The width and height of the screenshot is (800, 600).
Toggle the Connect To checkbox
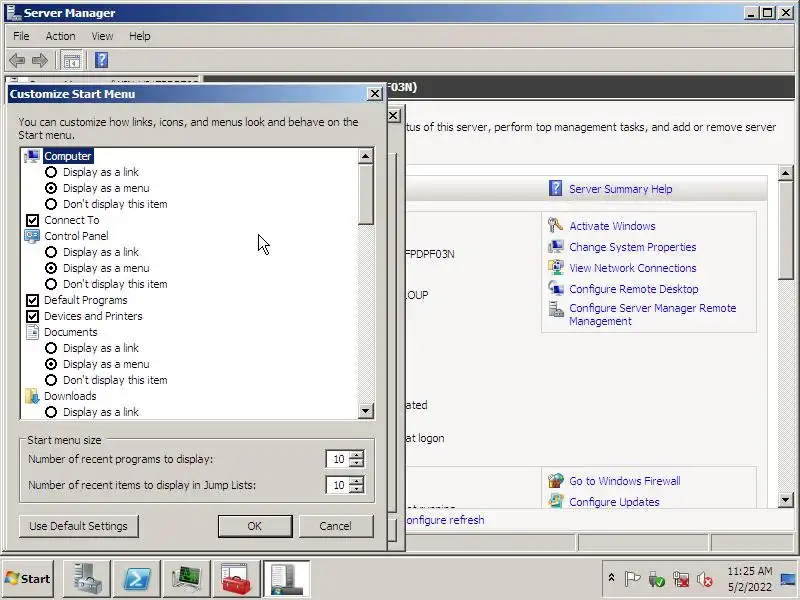(32, 220)
